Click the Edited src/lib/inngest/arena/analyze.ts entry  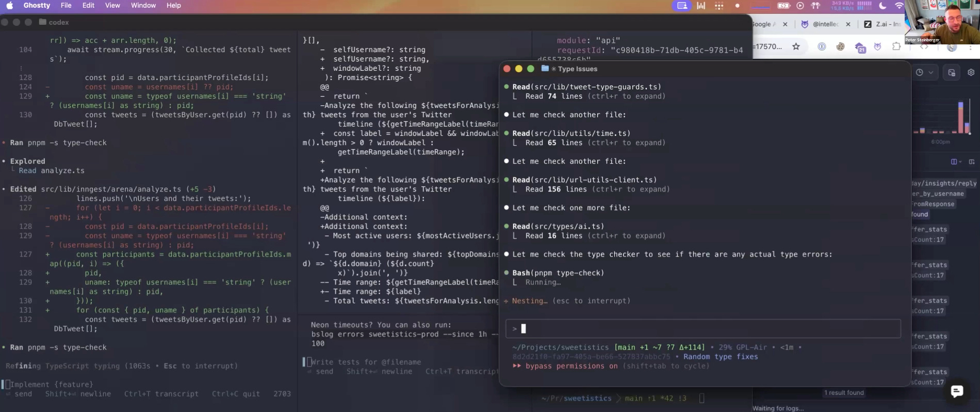[113, 189]
